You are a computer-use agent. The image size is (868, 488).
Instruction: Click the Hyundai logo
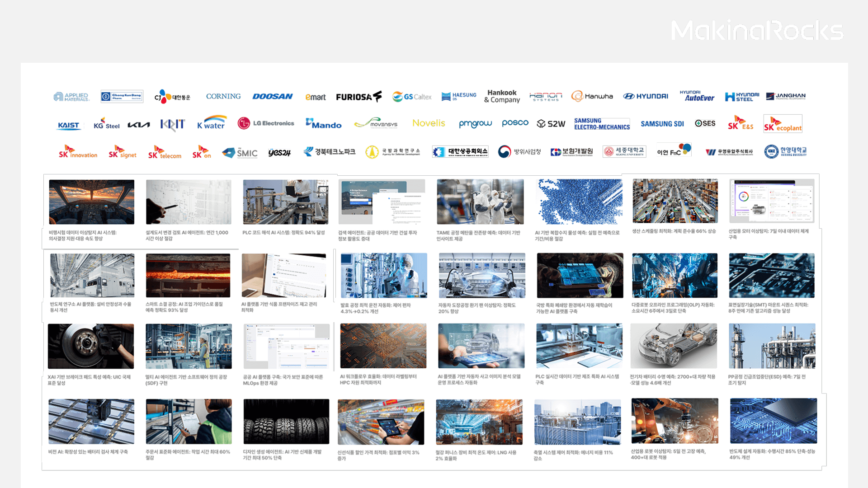(646, 96)
